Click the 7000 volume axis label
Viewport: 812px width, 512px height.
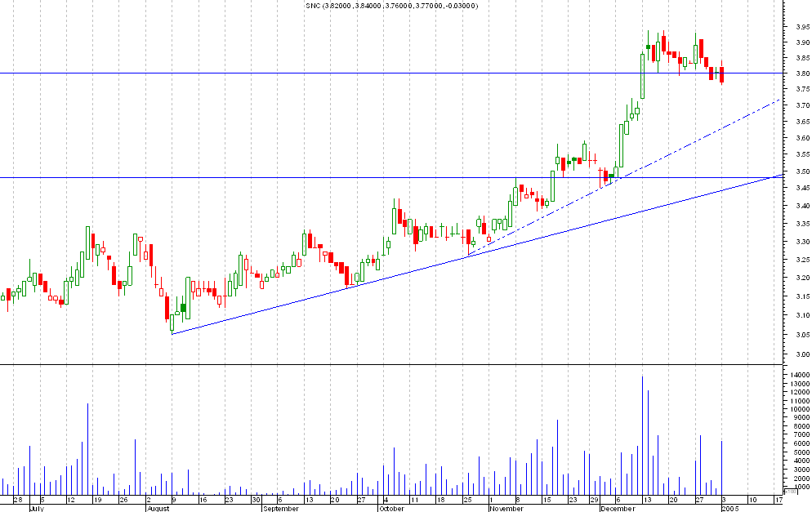(802, 435)
